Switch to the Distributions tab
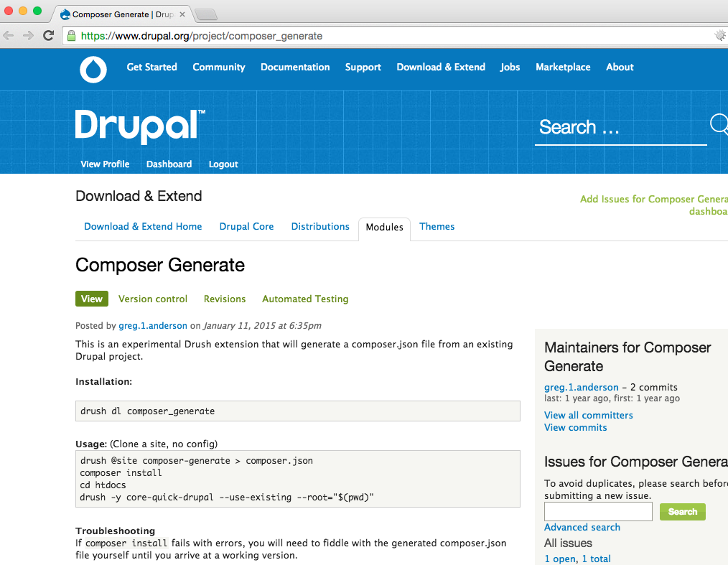The width and height of the screenshot is (728, 565). click(x=320, y=227)
